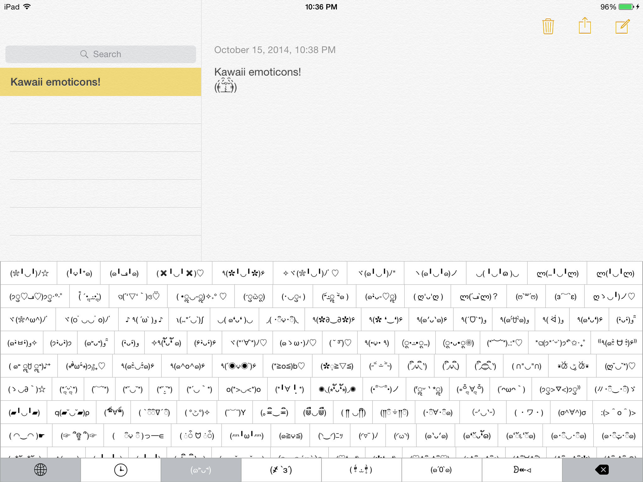This screenshot has height=482, width=643.
Task: Switch to the kissing face emoticon tab
Action: [x=281, y=470]
